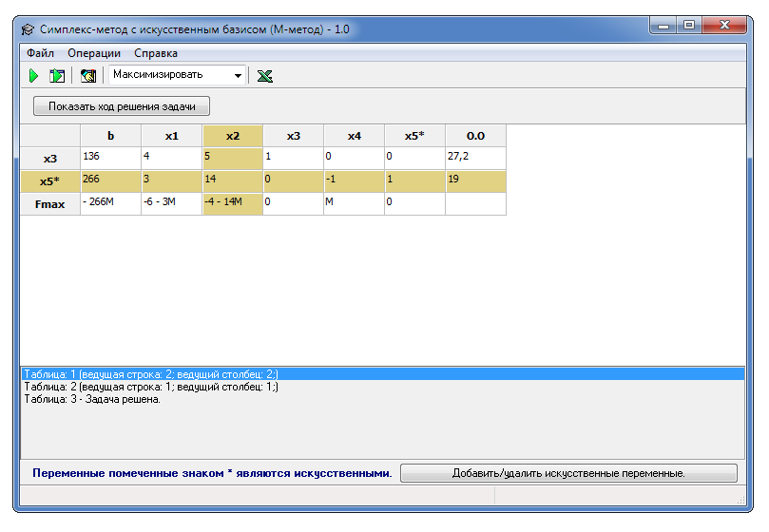Minimize the Симплекс-метод window

point(663,25)
